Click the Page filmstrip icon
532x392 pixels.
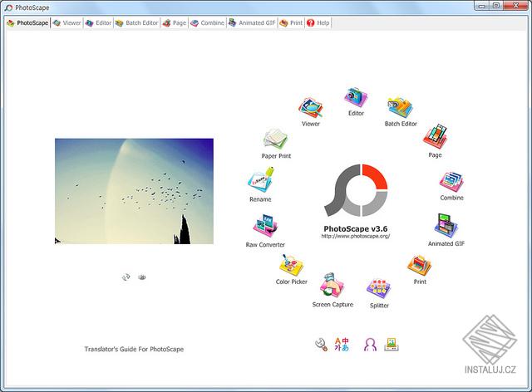(x=436, y=136)
